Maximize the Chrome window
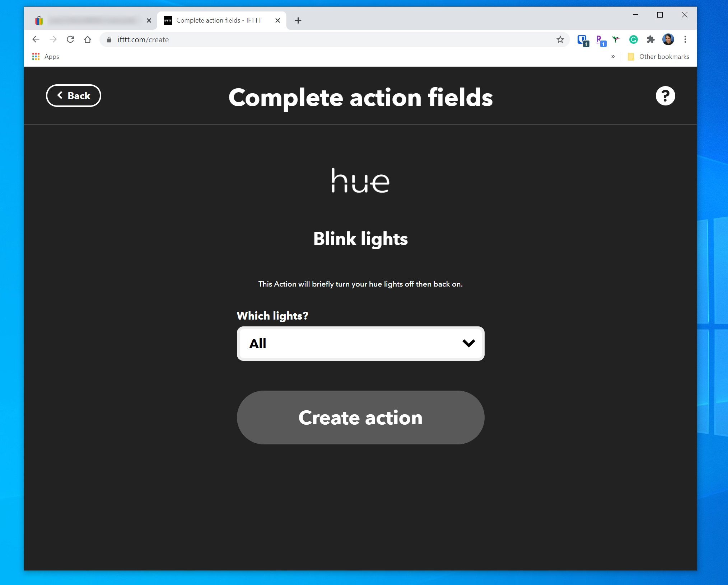This screenshot has width=728, height=585. pos(660,15)
